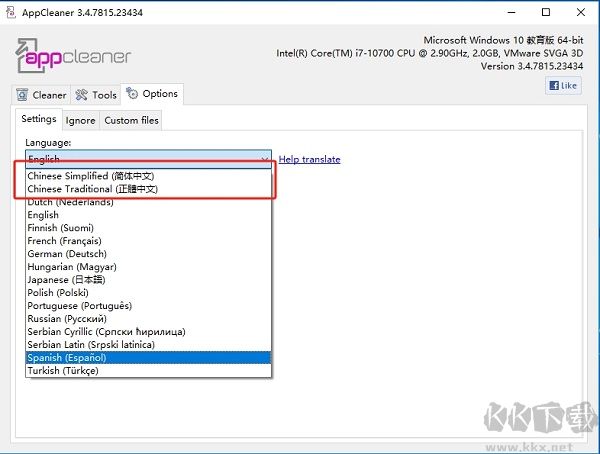Click the AppCleaner logo
The width and height of the screenshot is (600, 454).
pyautogui.click(x=73, y=57)
